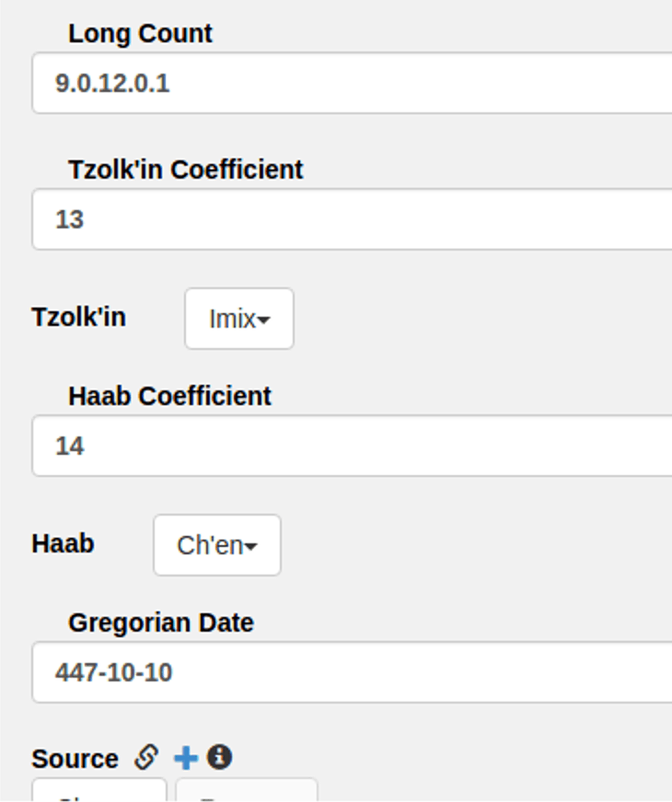Focus the Gregorian Date field 447-10-10
672x802 pixels.
tap(352, 672)
